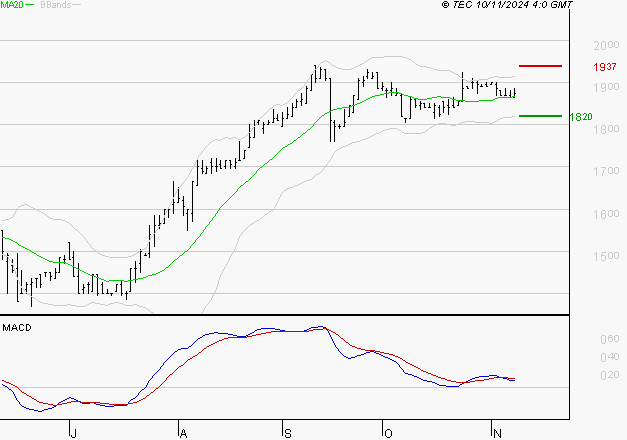Click the J month label
The image size is (627, 440).
(73, 433)
